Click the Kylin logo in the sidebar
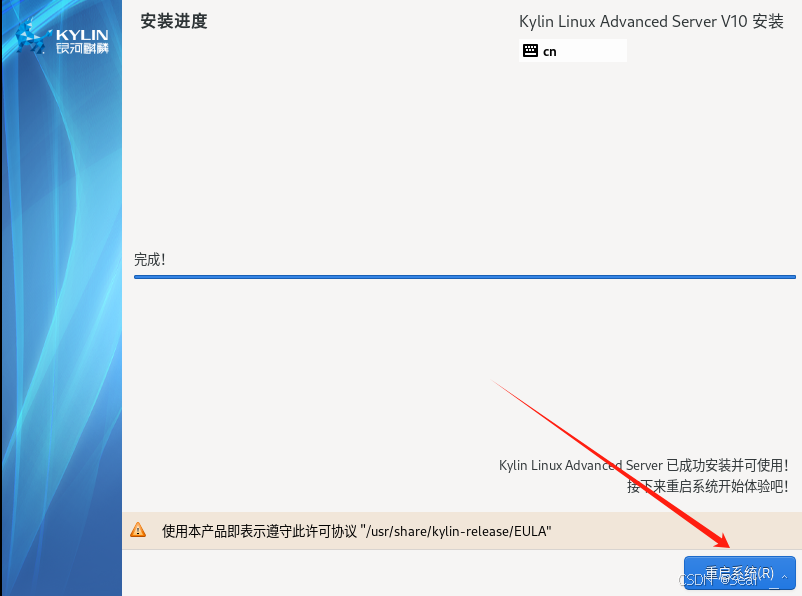The height and width of the screenshot is (596, 802). [62, 37]
